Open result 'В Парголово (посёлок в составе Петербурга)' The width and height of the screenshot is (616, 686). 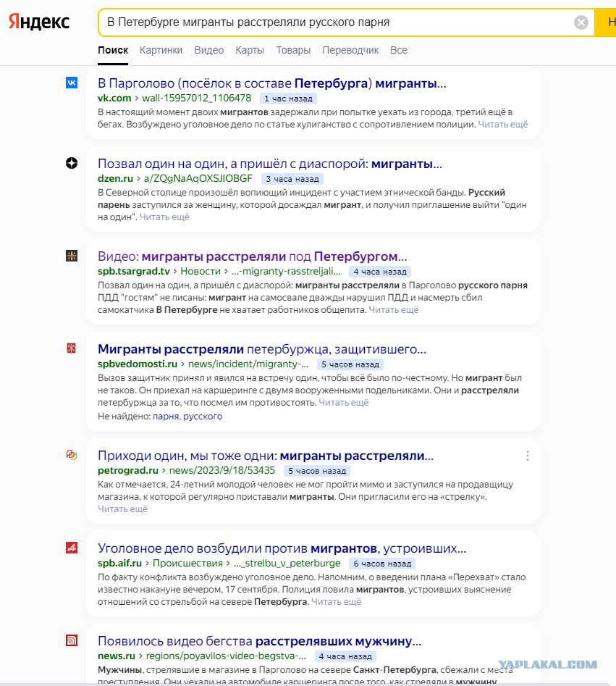tap(272, 83)
